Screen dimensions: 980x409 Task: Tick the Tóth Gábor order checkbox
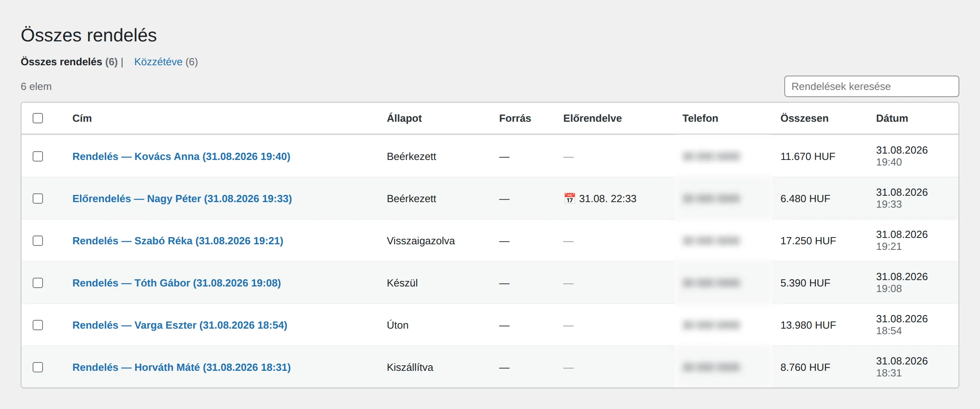tap(38, 283)
